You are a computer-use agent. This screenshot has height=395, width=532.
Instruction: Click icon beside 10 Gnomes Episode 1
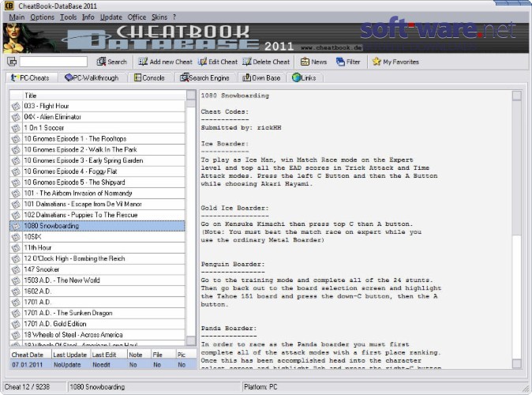pos(16,139)
